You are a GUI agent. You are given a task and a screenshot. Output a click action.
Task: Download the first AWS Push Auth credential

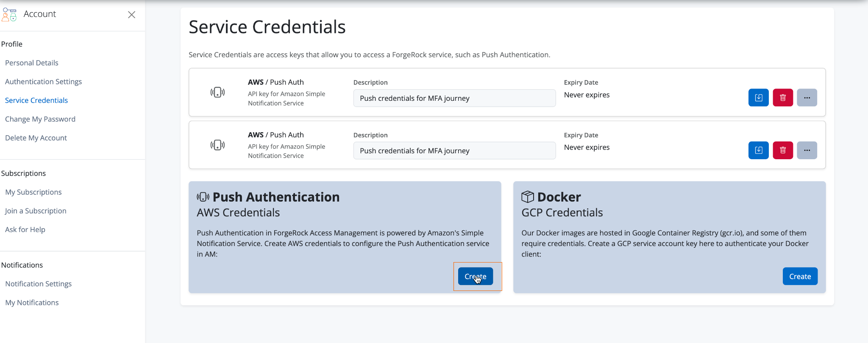tap(758, 98)
